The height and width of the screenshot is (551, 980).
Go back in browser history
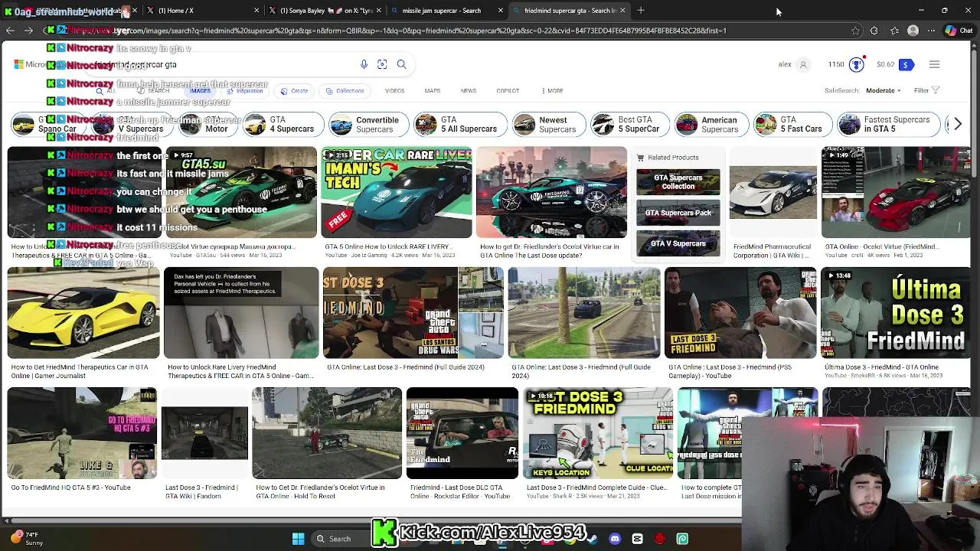click(x=10, y=31)
